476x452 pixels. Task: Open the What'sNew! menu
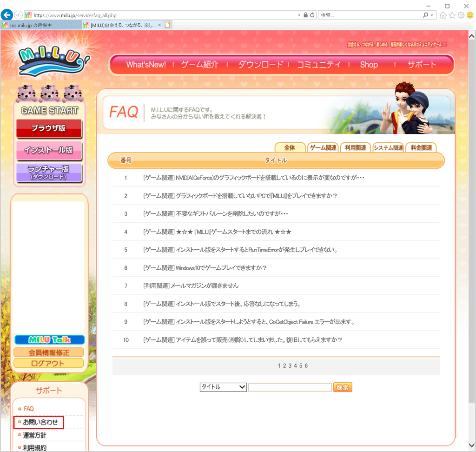tap(146, 65)
